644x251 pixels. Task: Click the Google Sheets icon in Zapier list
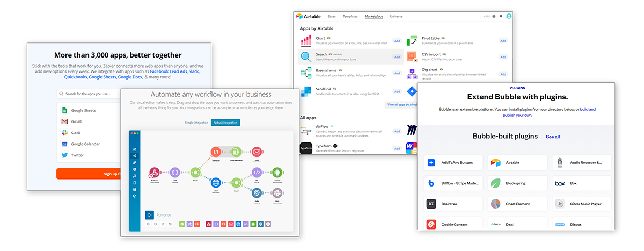point(64,110)
